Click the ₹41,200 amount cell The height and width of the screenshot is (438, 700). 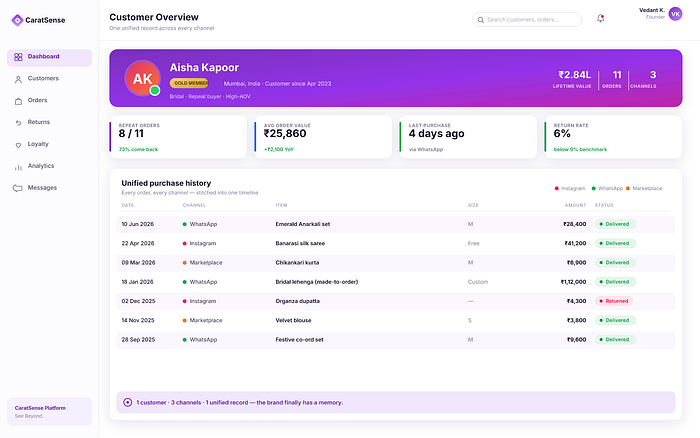click(x=575, y=243)
